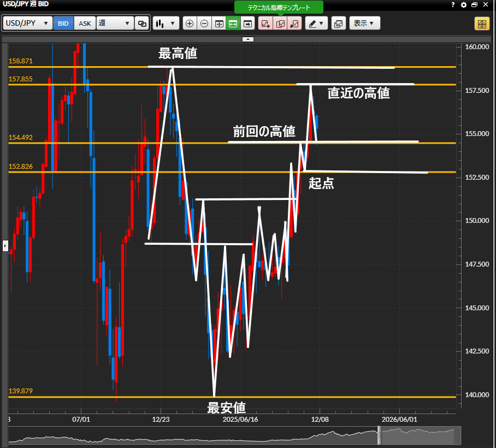This screenshot has width=496, height=448.
Task: Open the pencil drawing tools menu
Action: point(316,23)
